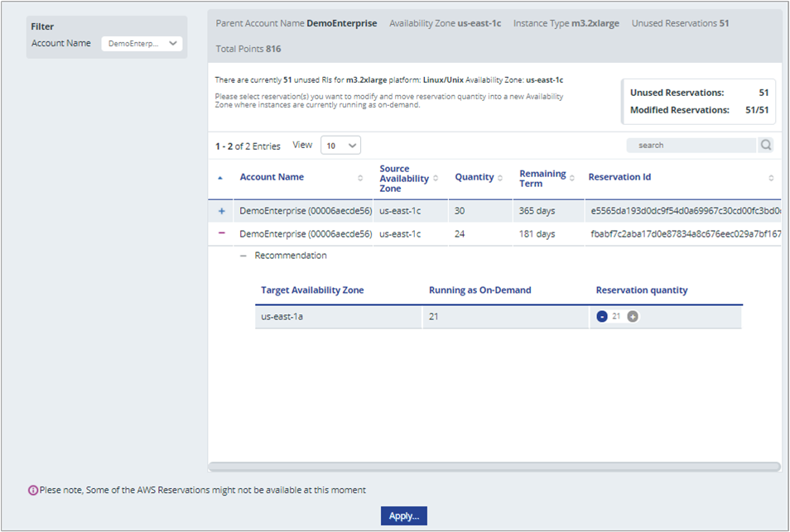Select the quantity 24 cell
The width and height of the screenshot is (790, 532).
tap(480, 234)
